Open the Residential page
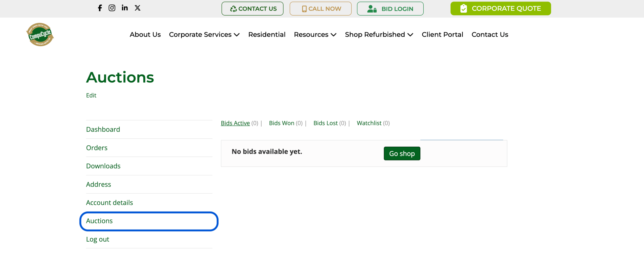The width and height of the screenshot is (644, 254). pos(267,35)
